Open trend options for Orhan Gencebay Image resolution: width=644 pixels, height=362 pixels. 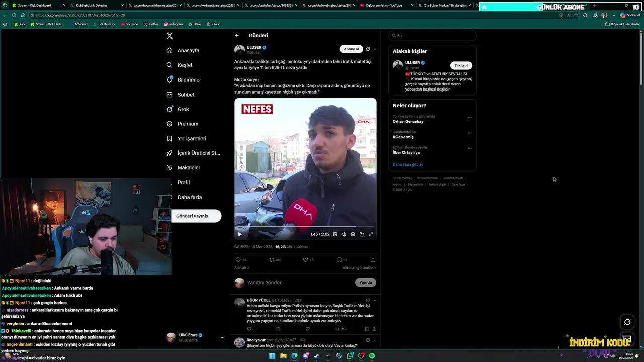coord(470,117)
